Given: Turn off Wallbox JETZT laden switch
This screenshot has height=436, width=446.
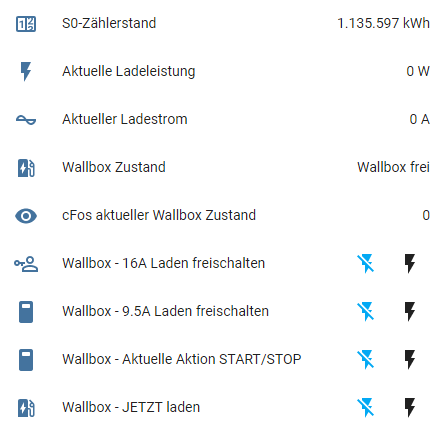Looking at the screenshot, I should pos(366,408).
